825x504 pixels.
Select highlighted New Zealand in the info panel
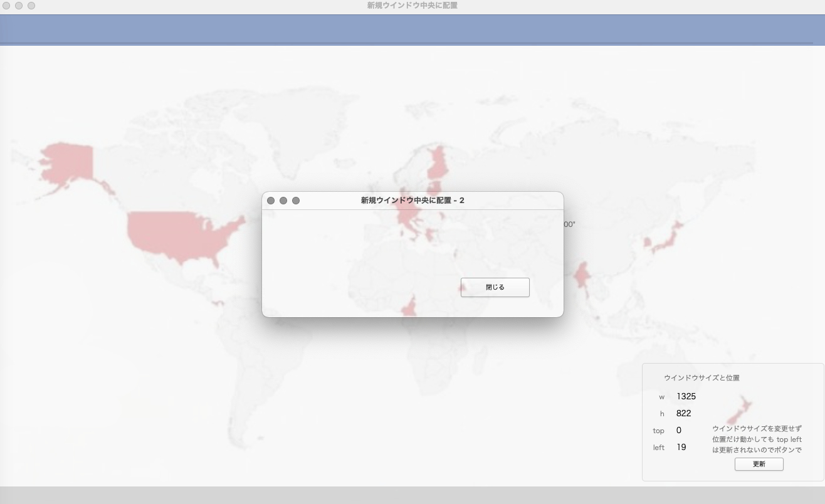(x=740, y=409)
